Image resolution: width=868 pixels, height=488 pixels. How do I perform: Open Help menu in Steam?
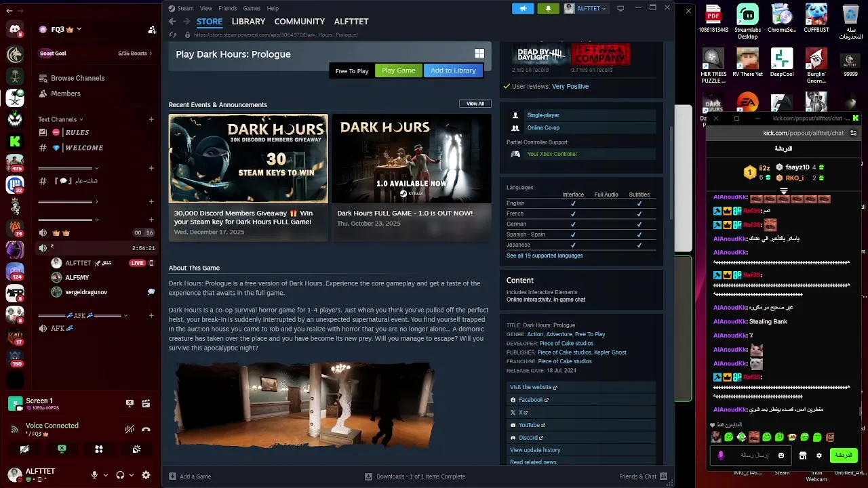[273, 8]
